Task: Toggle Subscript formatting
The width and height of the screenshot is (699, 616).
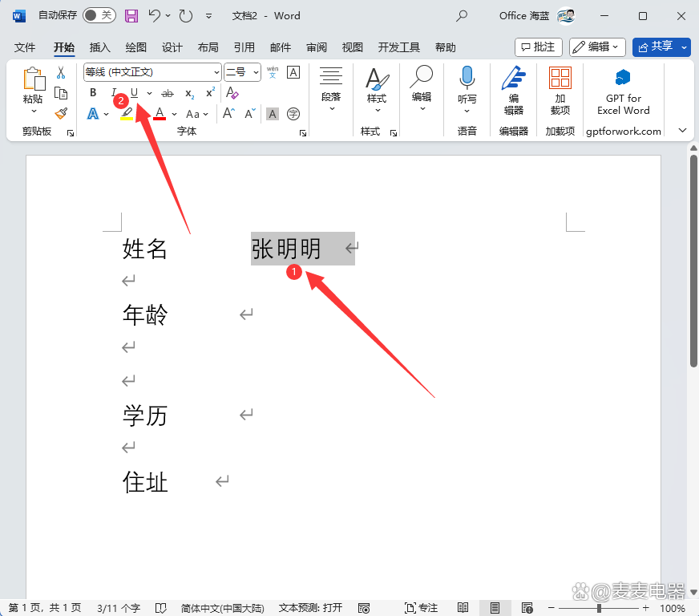Action: (x=189, y=93)
